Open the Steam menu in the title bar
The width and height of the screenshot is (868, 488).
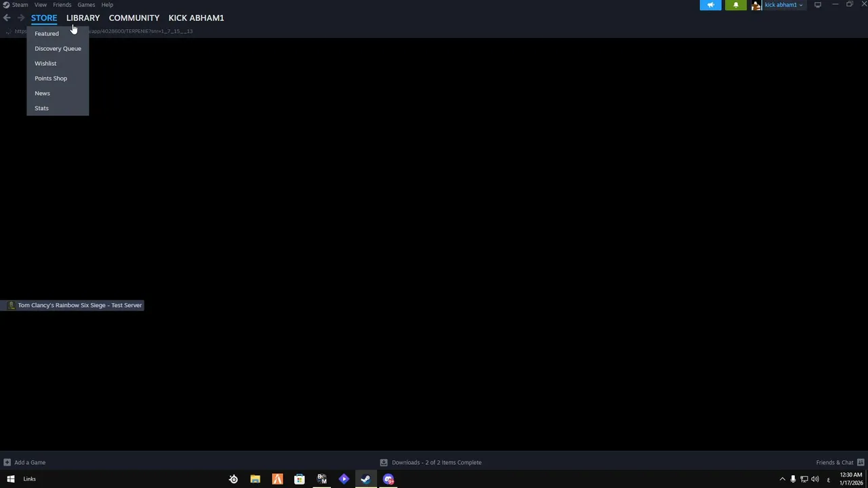click(20, 5)
